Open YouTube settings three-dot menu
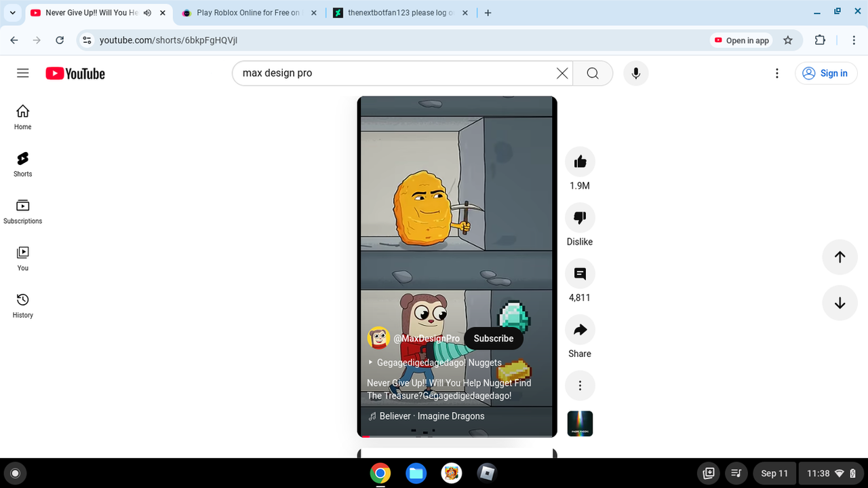The height and width of the screenshot is (488, 868). (777, 73)
